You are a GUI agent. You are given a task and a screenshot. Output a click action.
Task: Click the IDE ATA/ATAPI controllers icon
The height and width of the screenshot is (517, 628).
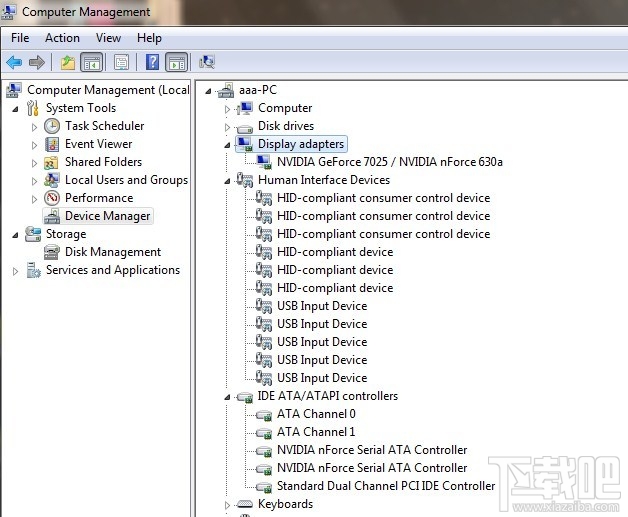pos(245,396)
